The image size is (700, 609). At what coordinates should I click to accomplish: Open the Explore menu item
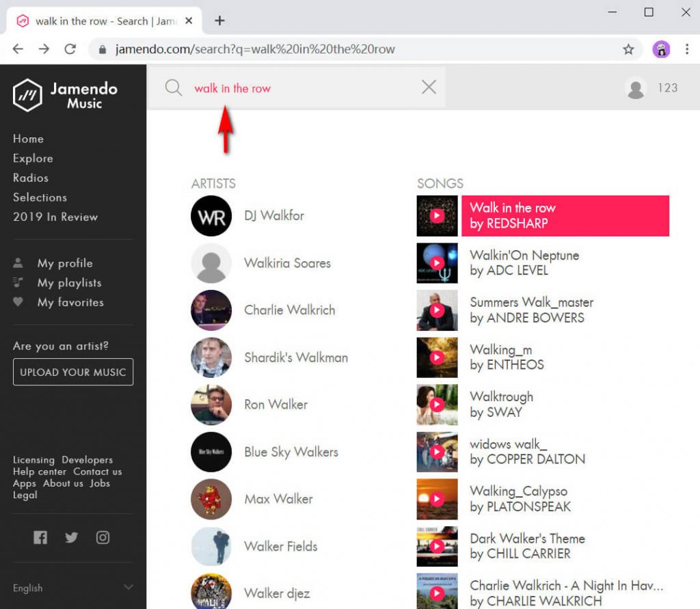[33, 158]
